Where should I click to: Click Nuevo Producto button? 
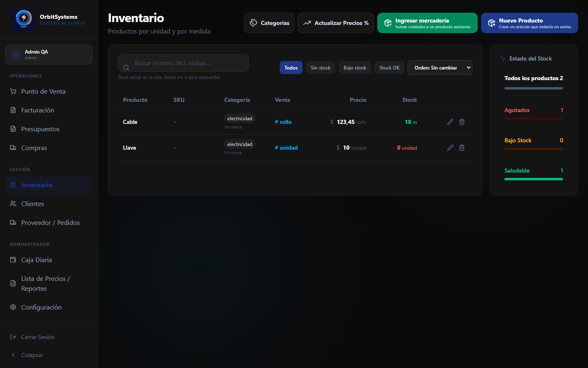[x=530, y=23]
